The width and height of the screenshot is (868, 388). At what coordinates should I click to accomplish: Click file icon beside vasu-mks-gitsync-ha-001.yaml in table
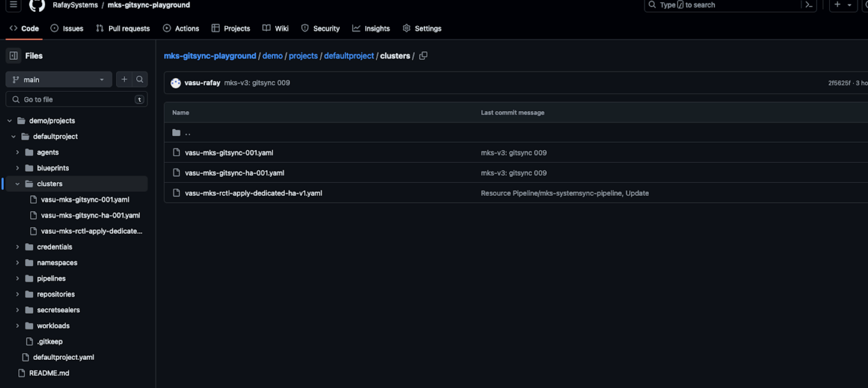tap(176, 172)
